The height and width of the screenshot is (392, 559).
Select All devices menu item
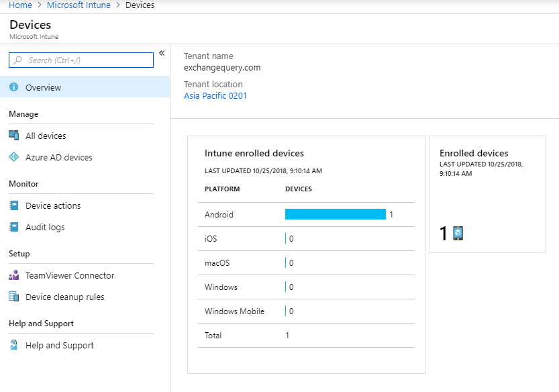[x=46, y=136]
